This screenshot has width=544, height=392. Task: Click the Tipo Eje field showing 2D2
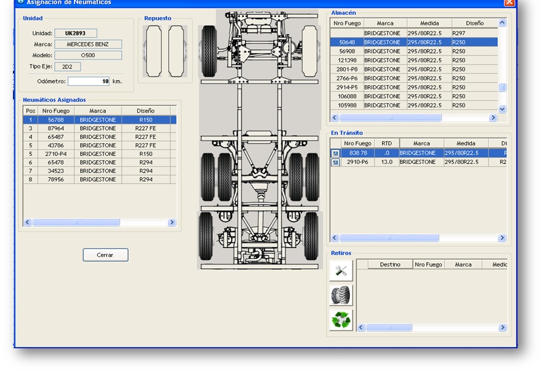tap(68, 67)
